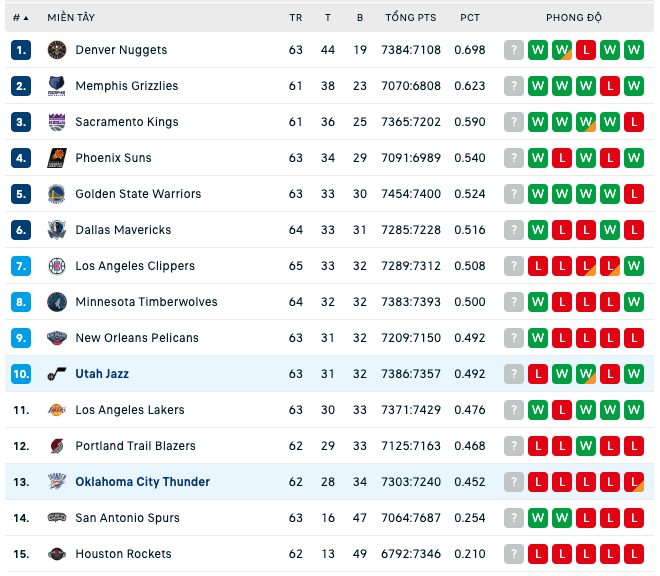
Task: Select the Los Angeles Clippers logo
Action: [x=57, y=266]
